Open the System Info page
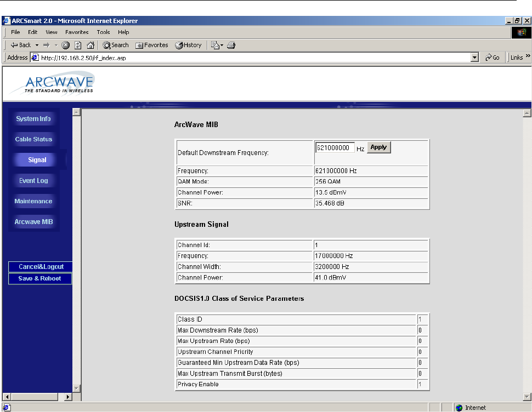This screenshot has height=412, width=532. pyautogui.click(x=33, y=119)
